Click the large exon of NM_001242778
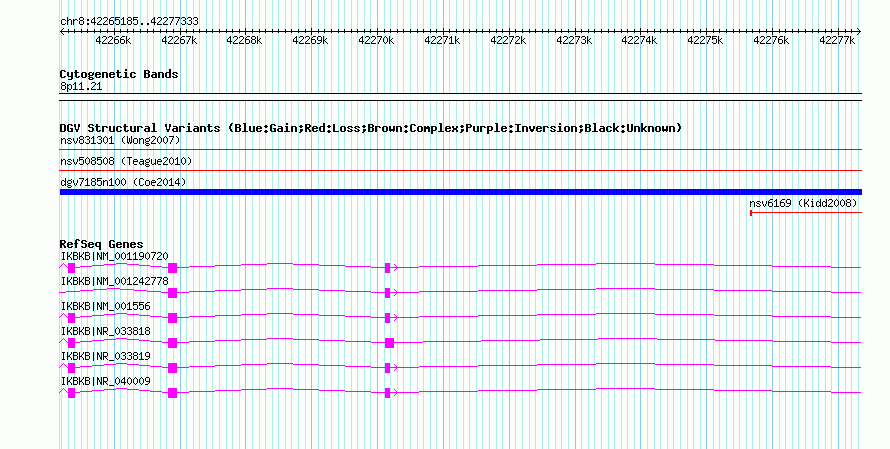890x449 pixels. [173, 293]
